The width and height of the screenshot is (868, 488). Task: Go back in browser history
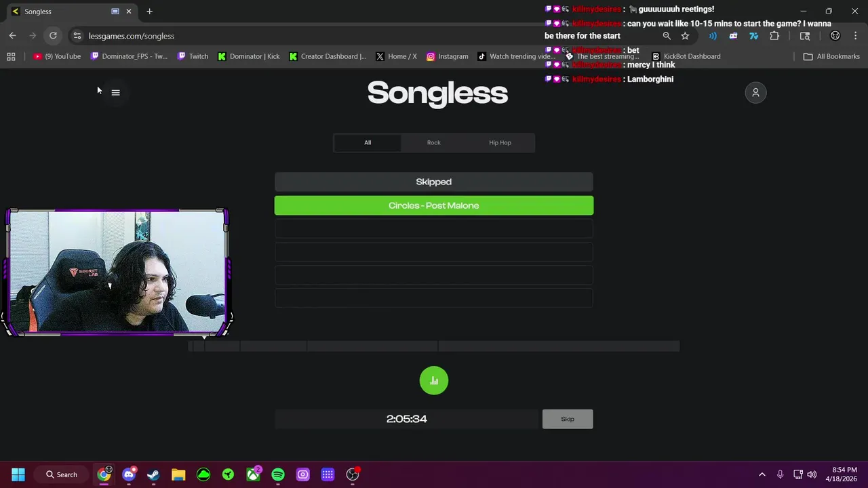point(12,36)
